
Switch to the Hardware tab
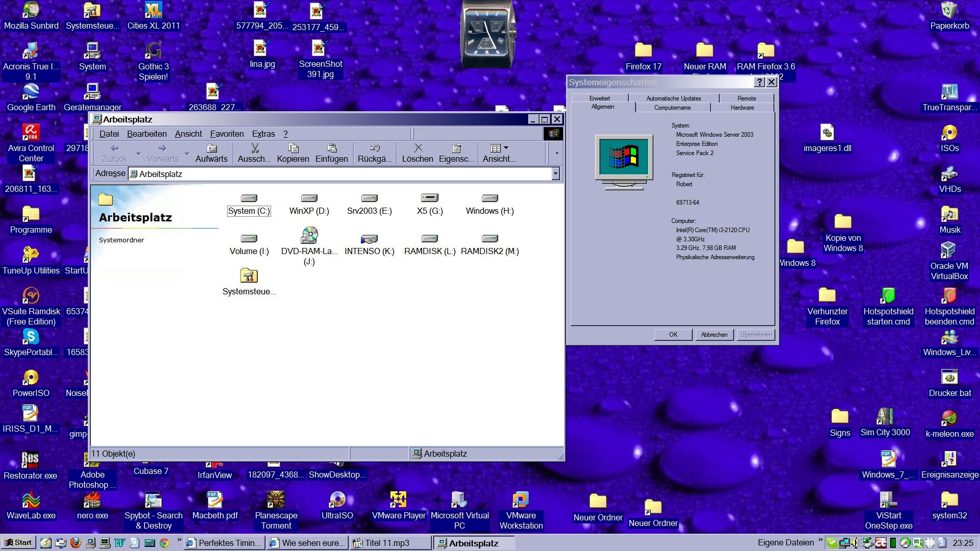click(x=742, y=108)
